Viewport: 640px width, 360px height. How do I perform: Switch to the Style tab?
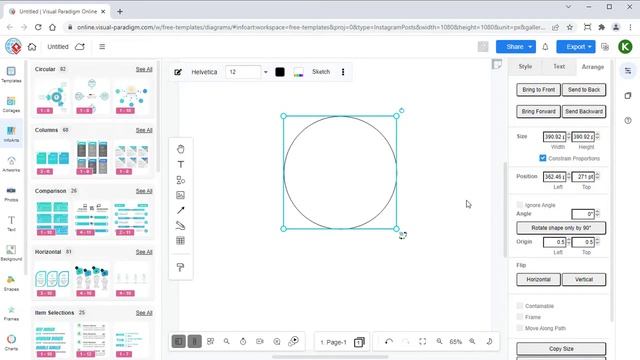coord(525,67)
